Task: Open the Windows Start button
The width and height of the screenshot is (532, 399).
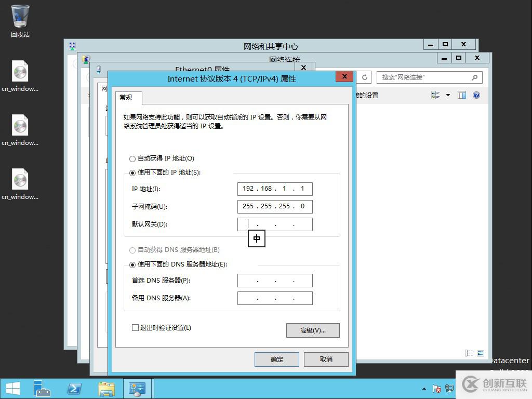Action: tap(13, 389)
